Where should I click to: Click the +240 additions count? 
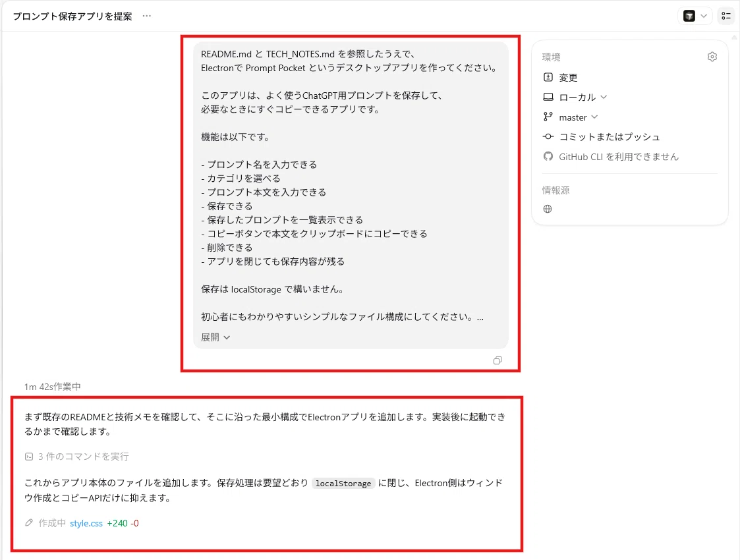click(x=117, y=523)
